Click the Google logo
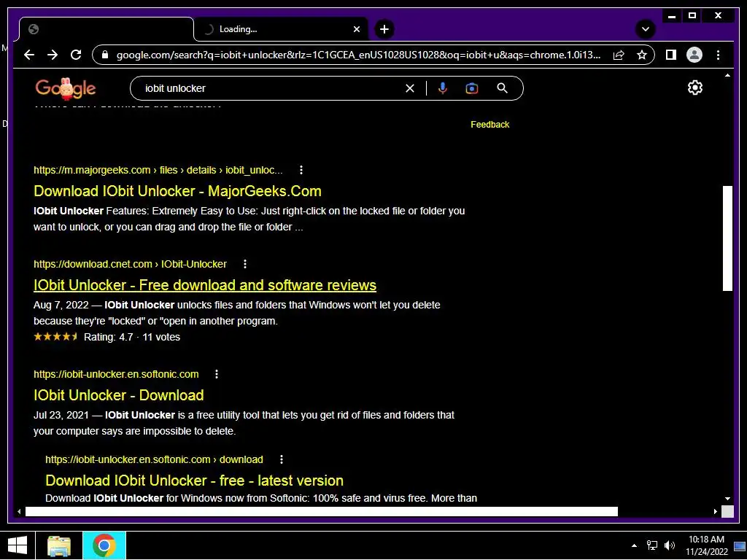Screen dimensions: 747x560 [65, 88]
